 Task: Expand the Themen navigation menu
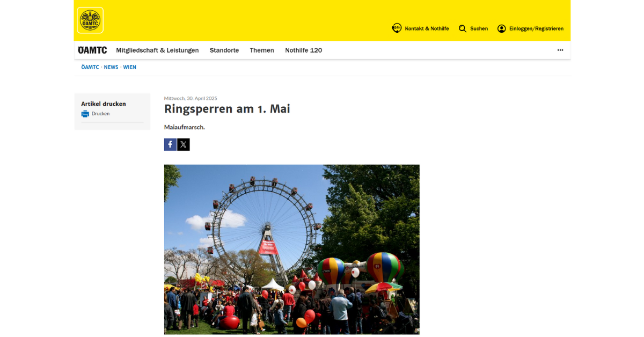tap(262, 50)
